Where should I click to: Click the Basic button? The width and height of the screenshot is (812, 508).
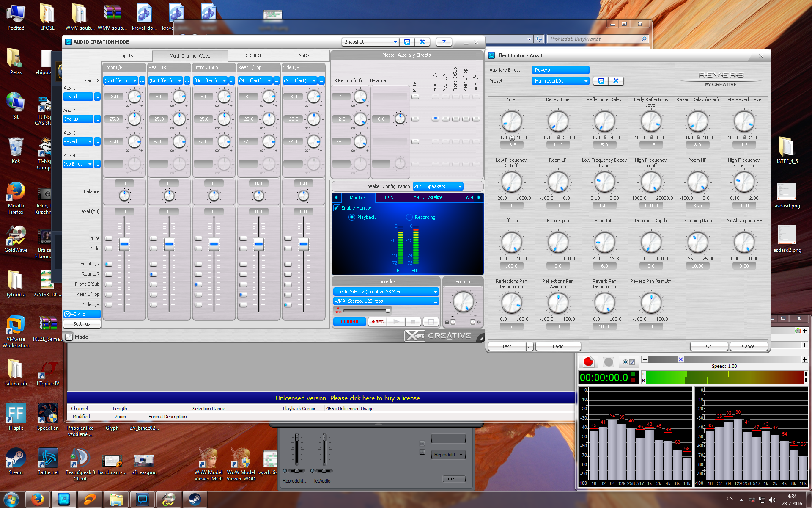point(558,346)
